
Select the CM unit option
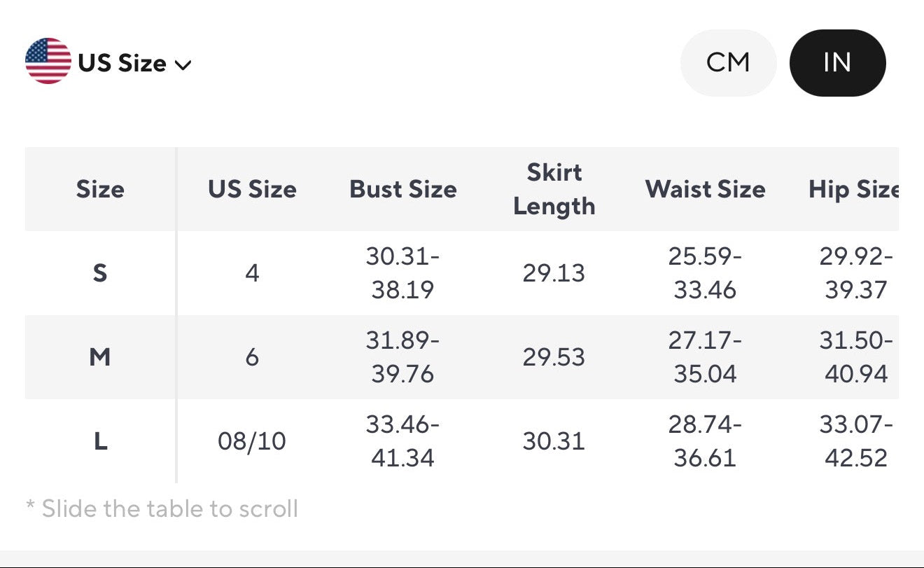coord(729,62)
